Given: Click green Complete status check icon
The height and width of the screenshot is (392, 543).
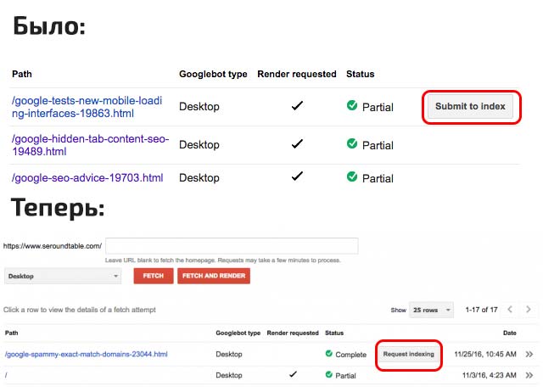Looking at the screenshot, I should pos(328,354).
